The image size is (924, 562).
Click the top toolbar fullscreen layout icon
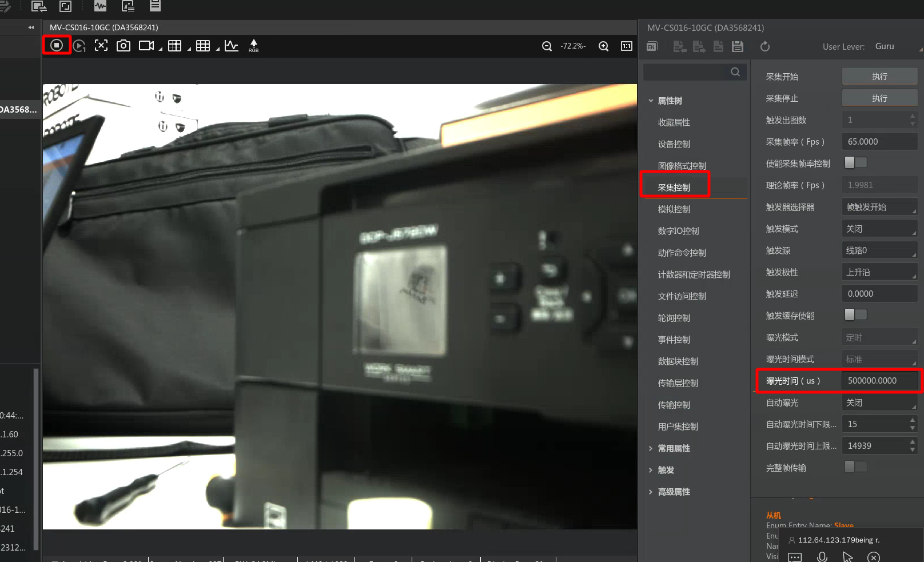(66, 6)
